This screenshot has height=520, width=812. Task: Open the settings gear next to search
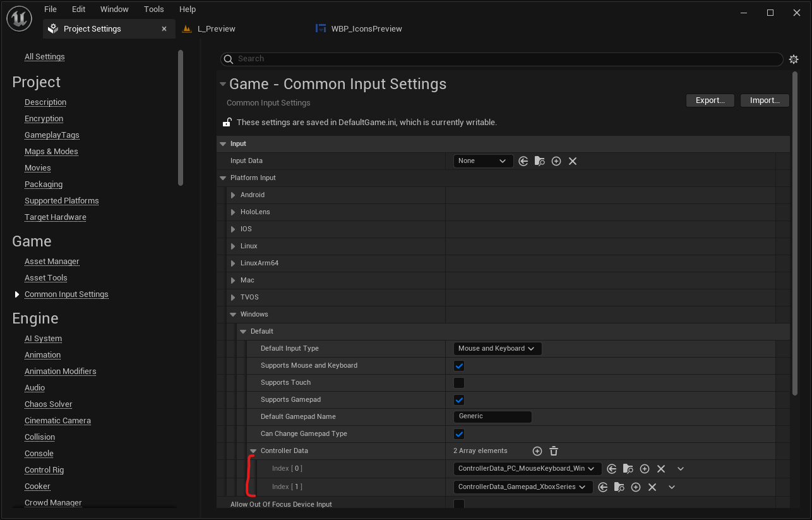click(794, 59)
